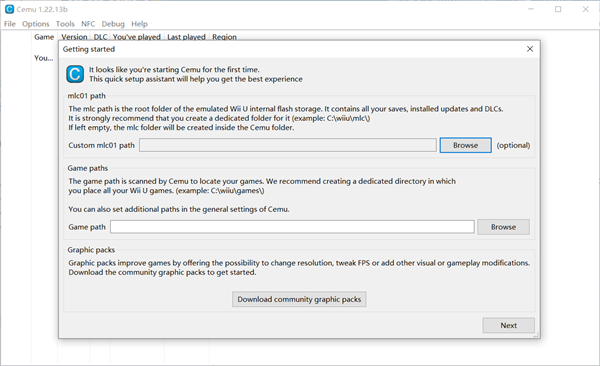Open the NFC menu
Screen dimensions: 600x366
[88, 24]
